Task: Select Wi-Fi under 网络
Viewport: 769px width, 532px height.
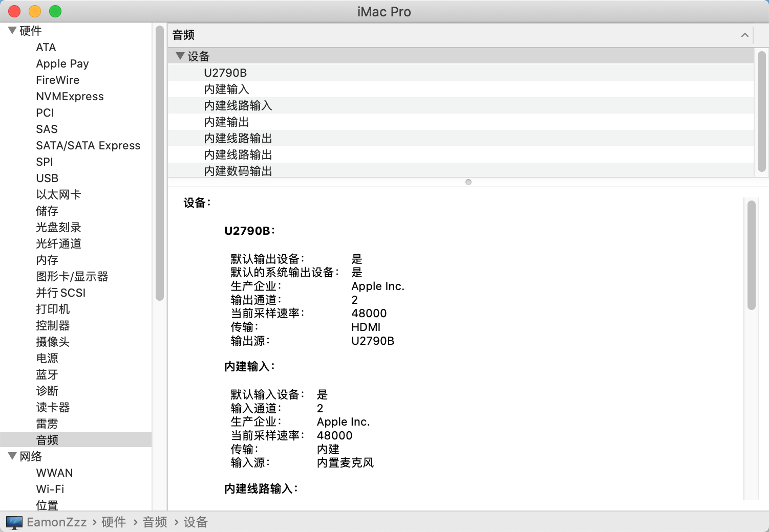Action: pos(50,489)
